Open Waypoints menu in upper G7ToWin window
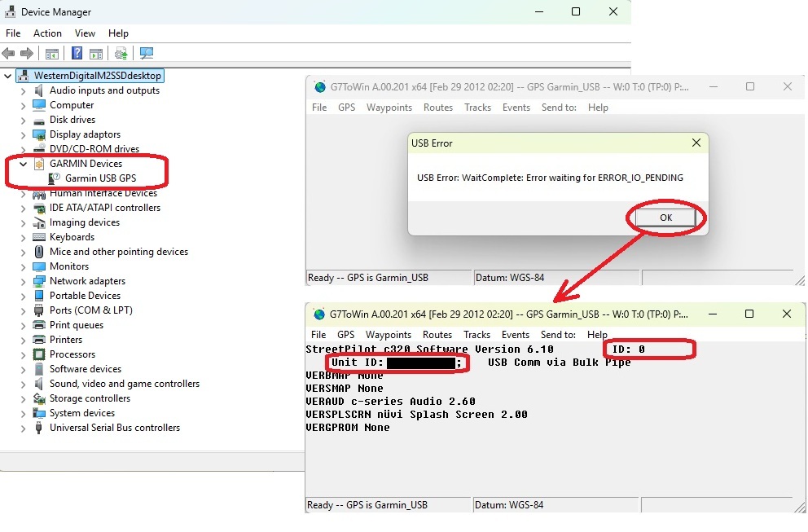 pyautogui.click(x=389, y=108)
